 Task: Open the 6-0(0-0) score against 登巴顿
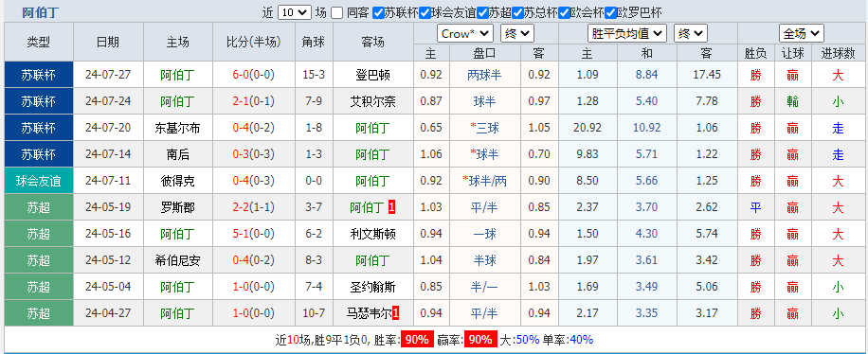[x=254, y=75]
